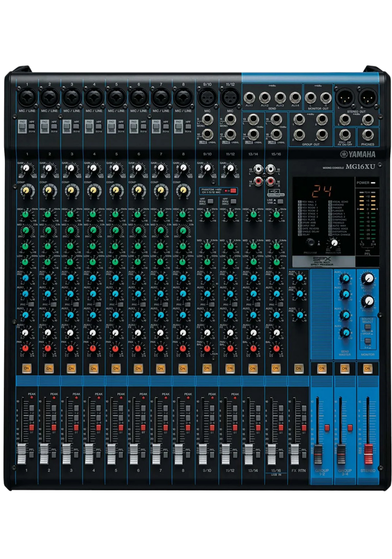Turn channel 1 GAIN knob
Image resolution: width=392 pixels, height=559 pixels.
26,168
